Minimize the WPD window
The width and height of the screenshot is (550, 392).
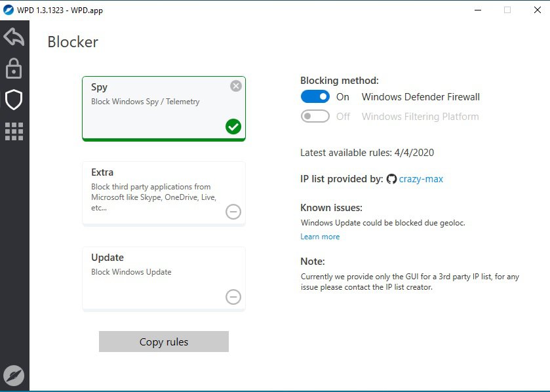point(477,10)
